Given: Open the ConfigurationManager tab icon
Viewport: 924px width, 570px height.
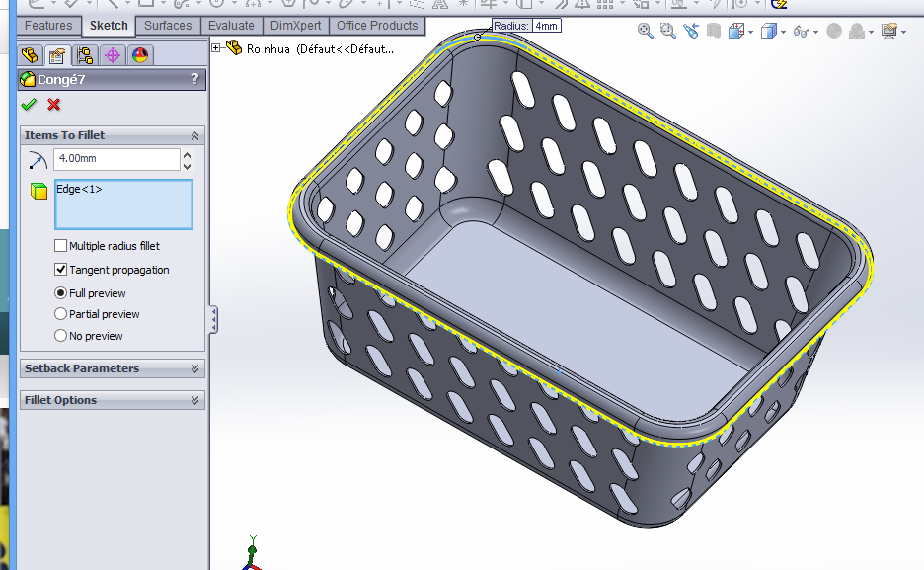Looking at the screenshot, I should [x=85, y=55].
